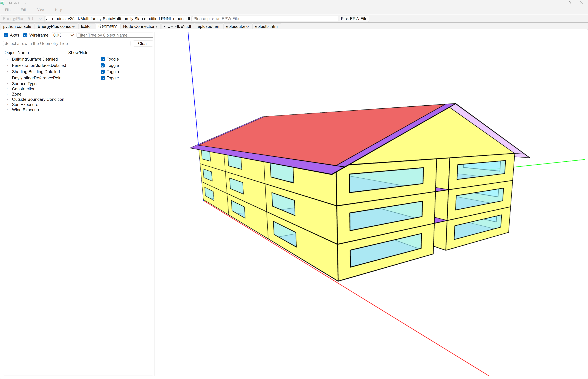Screen dimensions: 588x379
Task: Expand the FenestrationSurface:Detailed tree node
Action: pos(7,66)
